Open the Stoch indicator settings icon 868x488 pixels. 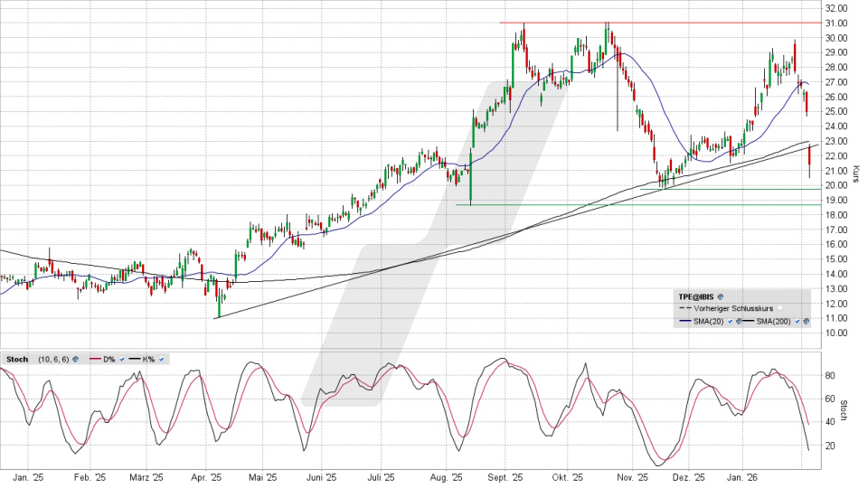click(x=76, y=359)
